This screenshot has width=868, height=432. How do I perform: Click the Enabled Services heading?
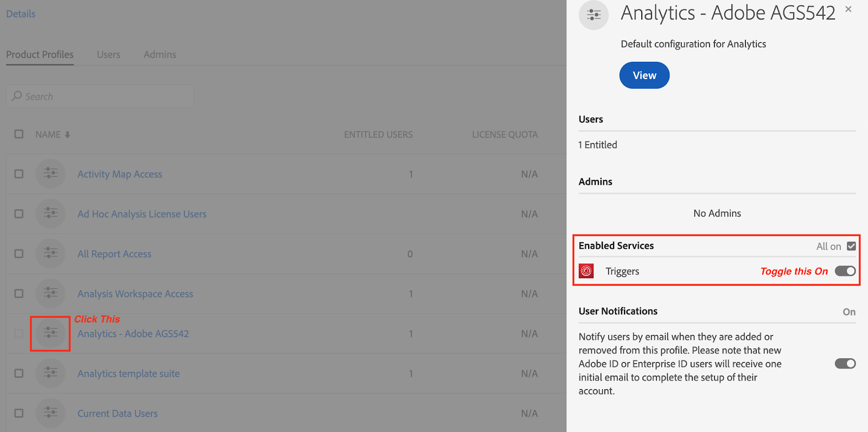[616, 246]
